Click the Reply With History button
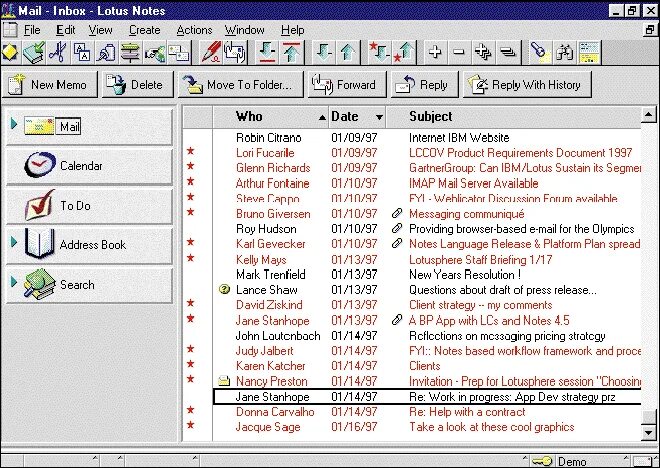The width and height of the screenshot is (660, 468). coord(527,85)
